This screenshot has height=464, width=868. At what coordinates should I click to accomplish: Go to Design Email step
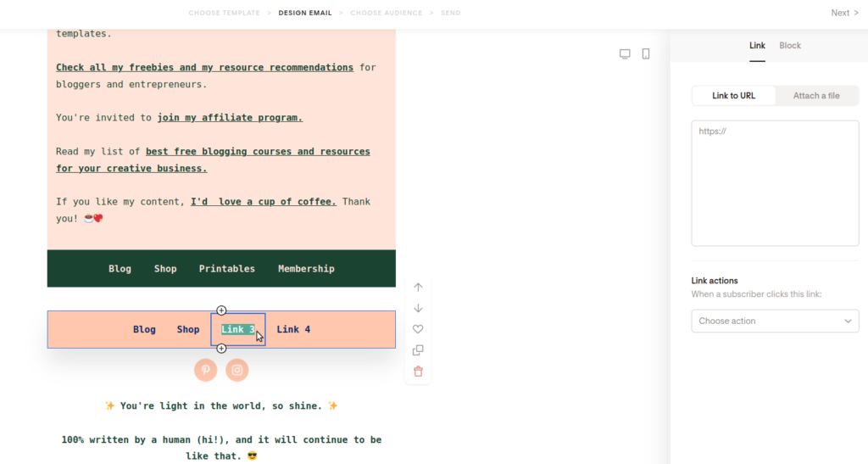point(305,13)
